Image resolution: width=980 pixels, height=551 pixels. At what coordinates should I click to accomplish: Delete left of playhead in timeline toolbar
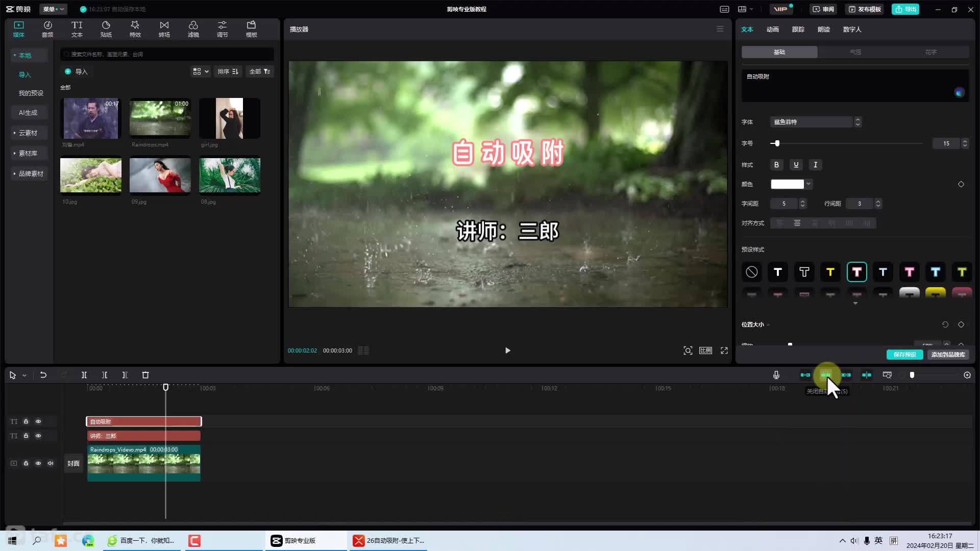(105, 375)
